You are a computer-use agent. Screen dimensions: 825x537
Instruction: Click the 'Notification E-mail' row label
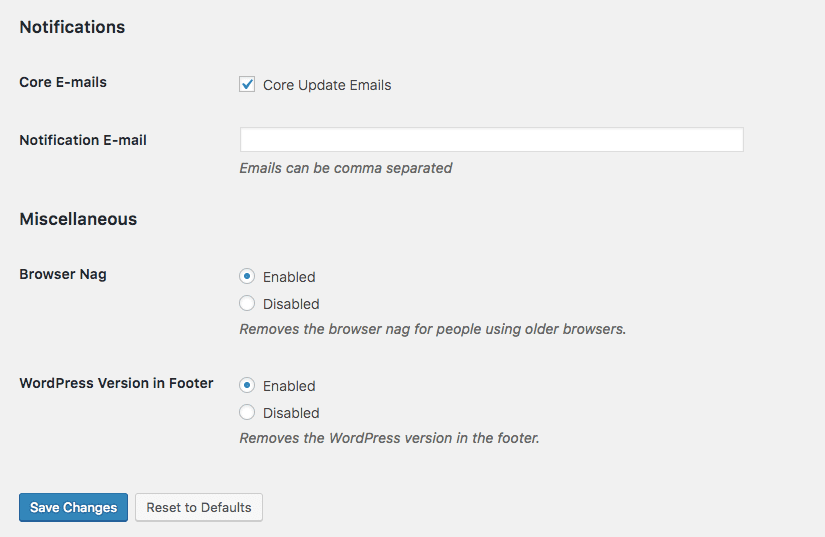pyautogui.click(x=83, y=140)
